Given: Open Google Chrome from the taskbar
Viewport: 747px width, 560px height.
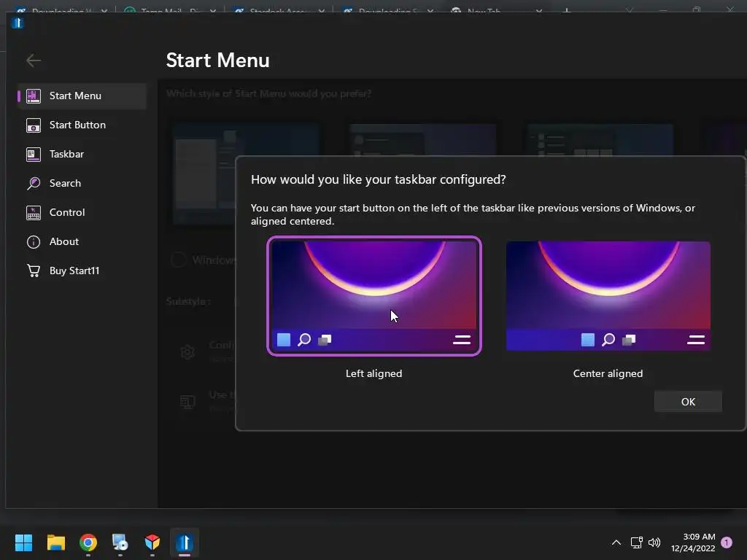Looking at the screenshot, I should 88,542.
